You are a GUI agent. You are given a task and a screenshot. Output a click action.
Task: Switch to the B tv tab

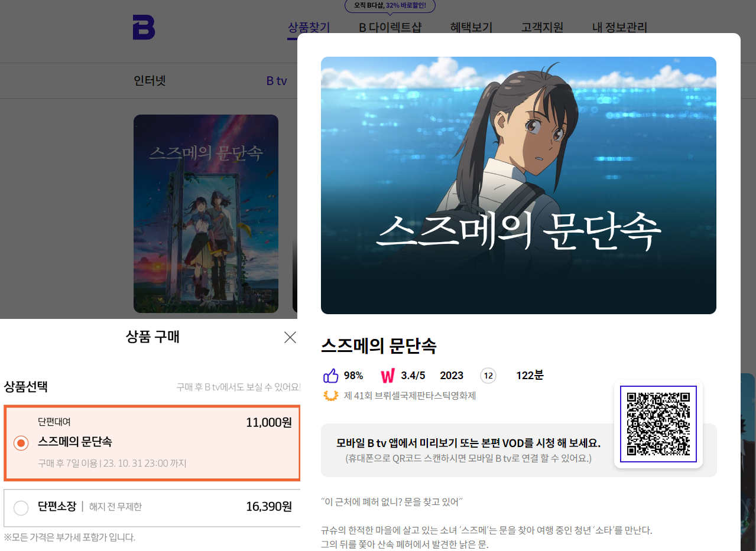pos(277,81)
